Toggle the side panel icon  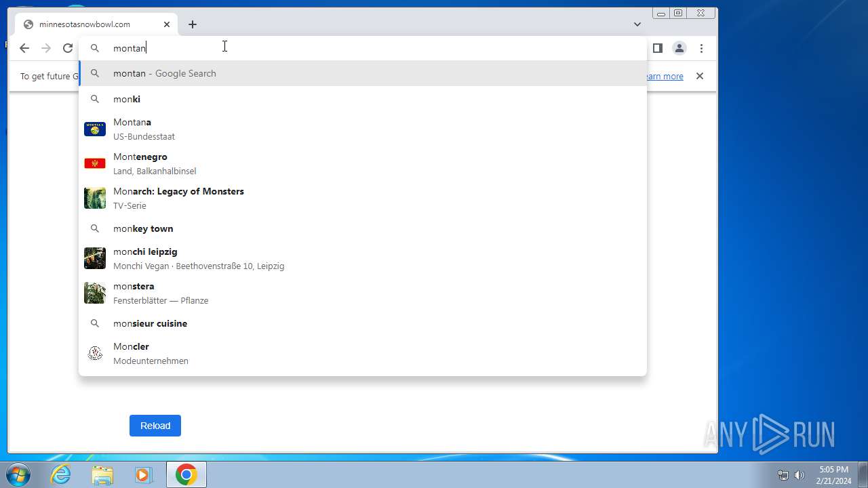tap(657, 48)
